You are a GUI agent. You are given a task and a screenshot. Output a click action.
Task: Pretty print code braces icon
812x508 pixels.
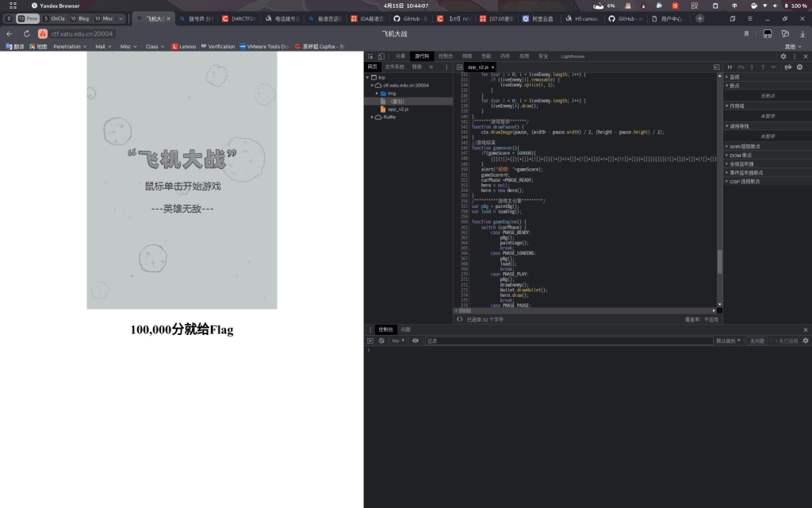click(x=459, y=319)
